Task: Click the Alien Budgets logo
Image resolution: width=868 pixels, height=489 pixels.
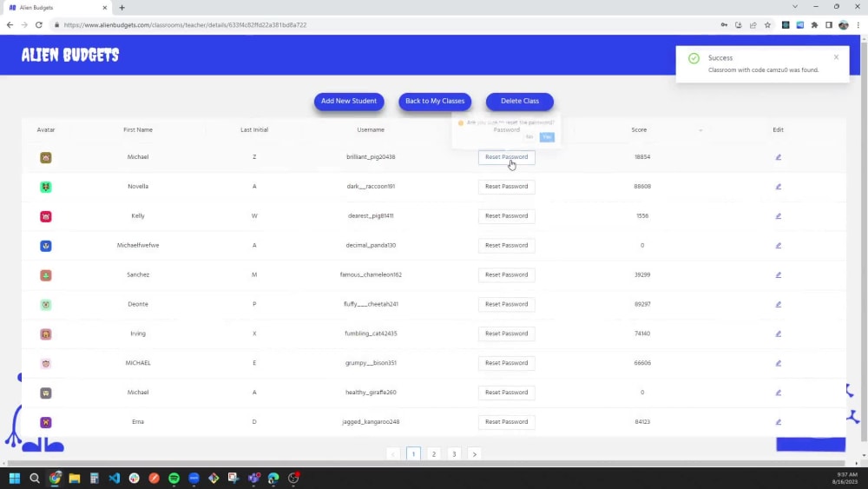Action: [x=70, y=55]
